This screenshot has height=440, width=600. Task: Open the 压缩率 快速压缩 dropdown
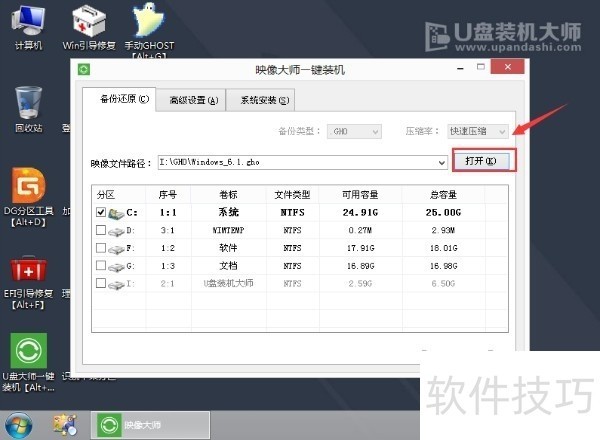point(478,132)
